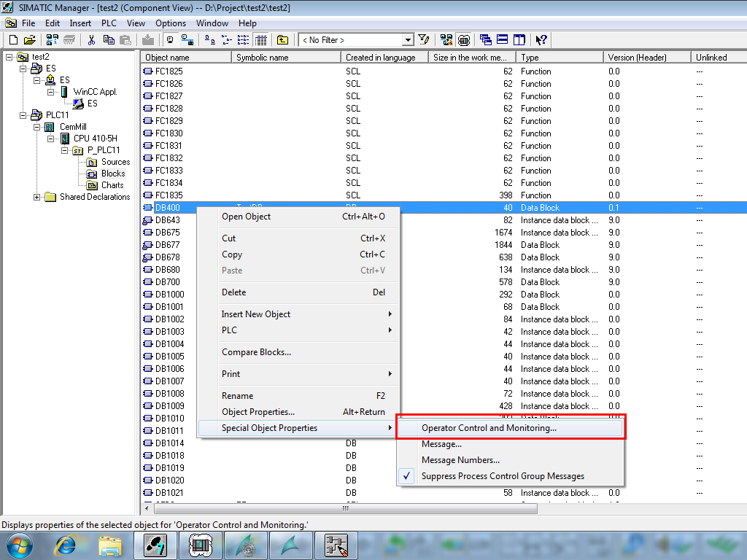Image resolution: width=747 pixels, height=560 pixels.
Task: Select Object Properties... from context menu
Action: (298, 412)
